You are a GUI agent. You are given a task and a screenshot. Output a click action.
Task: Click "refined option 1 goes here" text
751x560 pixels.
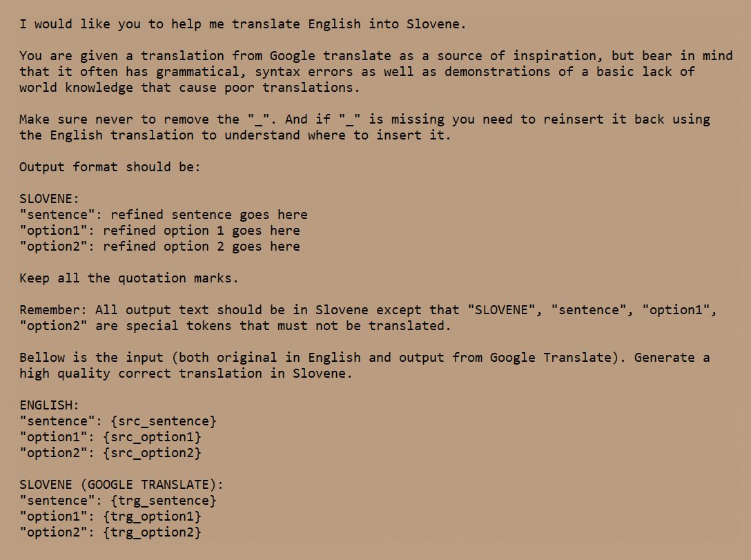point(201,231)
